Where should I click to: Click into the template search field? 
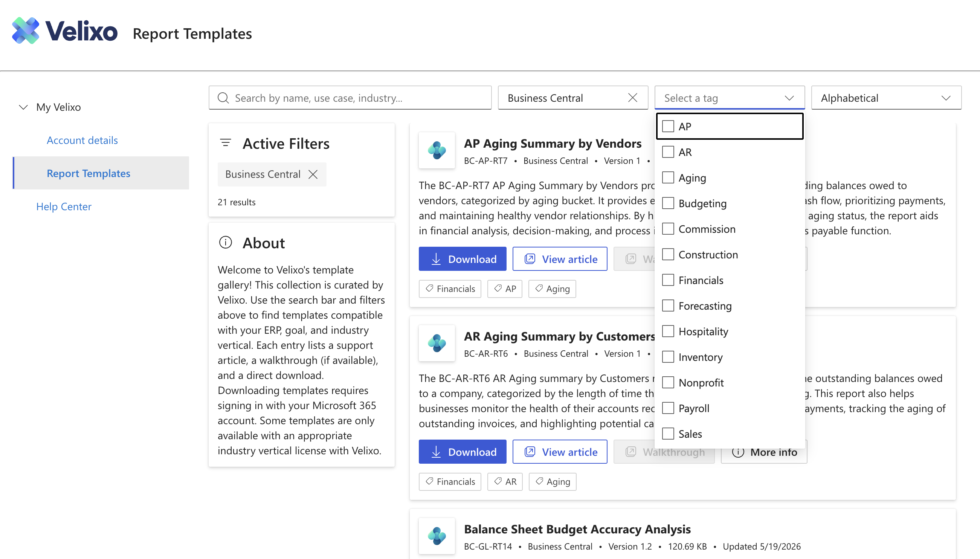[x=350, y=98]
